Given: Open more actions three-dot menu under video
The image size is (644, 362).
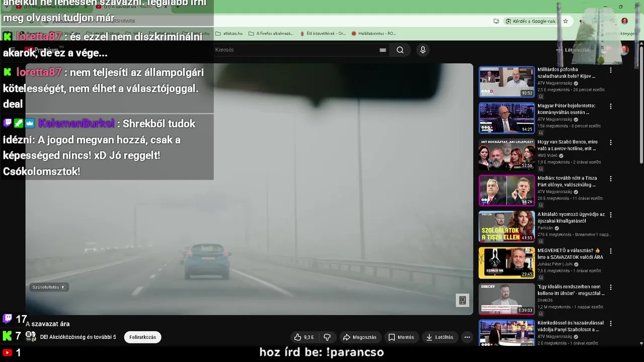Looking at the screenshot, I should [x=467, y=337].
